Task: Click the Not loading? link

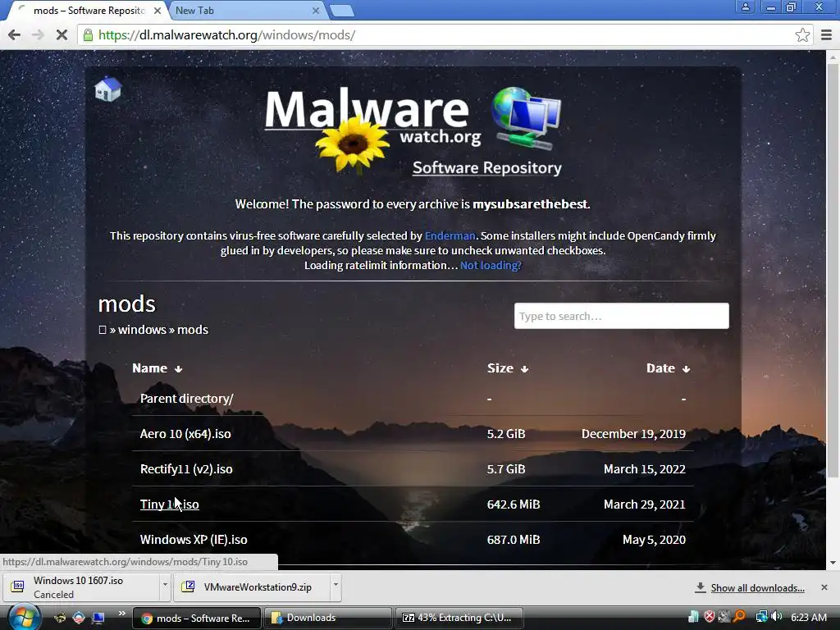Action: [491, 265]
